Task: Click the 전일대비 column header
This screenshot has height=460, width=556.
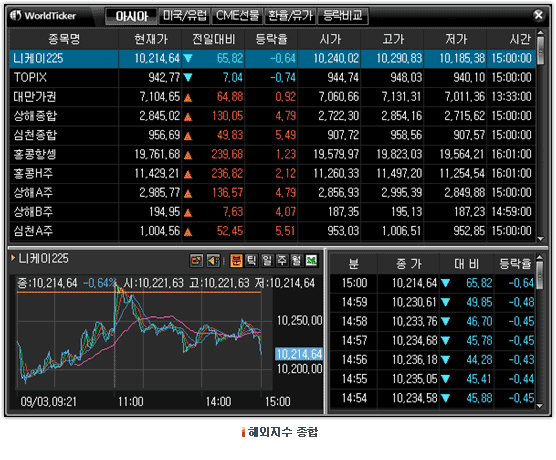Action: coord(213,39)
